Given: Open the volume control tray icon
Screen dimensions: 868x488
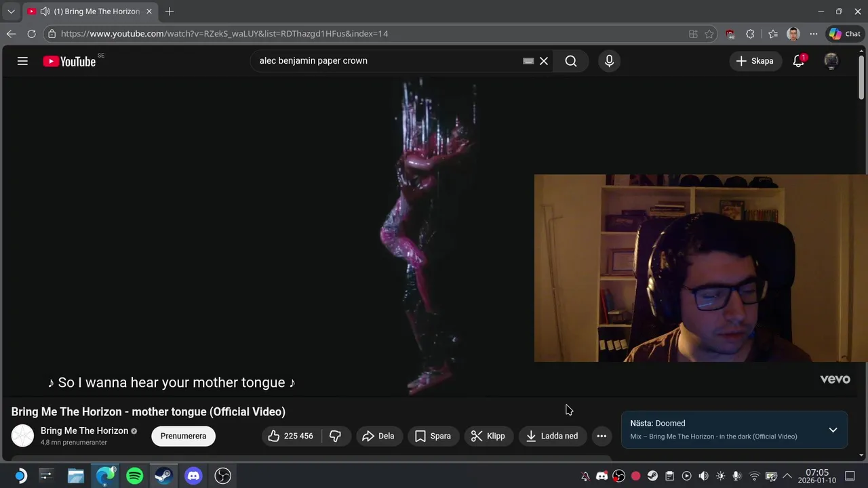Looking at the screenshot, I should pos(703,476).
